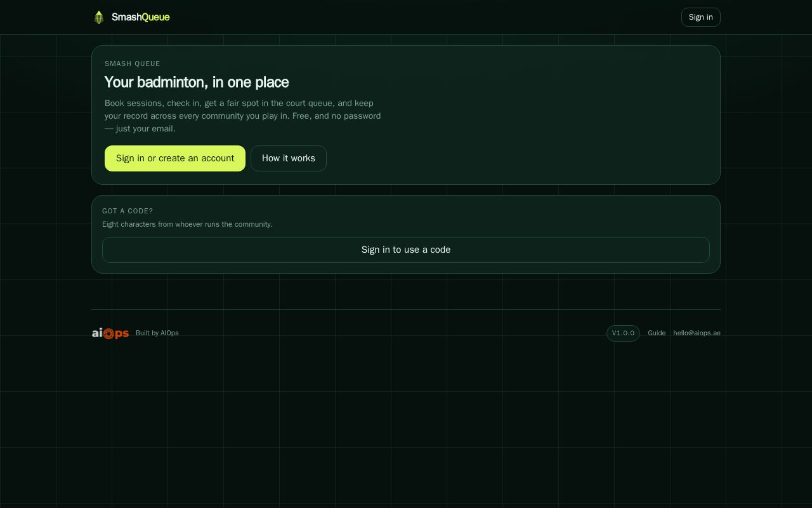Open the Guide link in the footer
Viewport: 812px width, 508px height.
[x=657, y=333]
